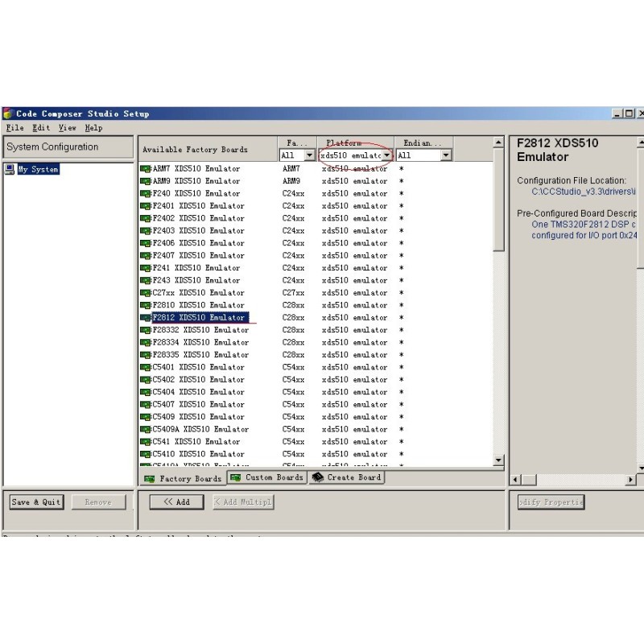Viewport: 644px width, 644px height.
Task: Click the F28334 XDS510 Emulator board icon
Action: [146, 343]
